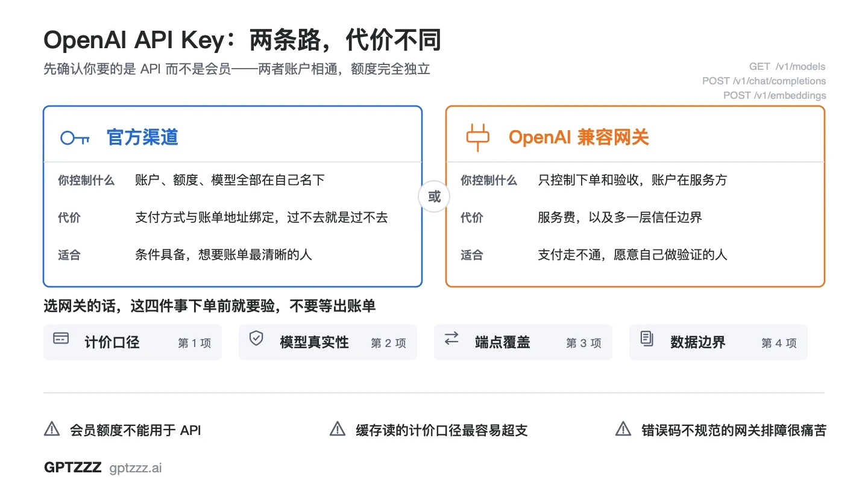Select the OpenAI 兼容网关 card heading
The height and width of the screenshot is (488, 868).
pyautogui.click(x=579, y=137)
